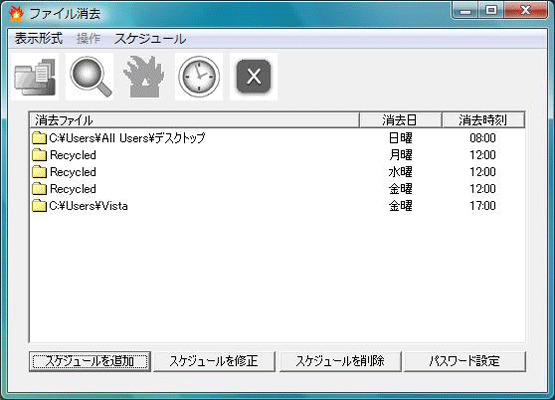Image resolution: width=555 pixels, height=400 pixels.
Task: Click スケジュールを修正 button
Action: coord(214,361)
